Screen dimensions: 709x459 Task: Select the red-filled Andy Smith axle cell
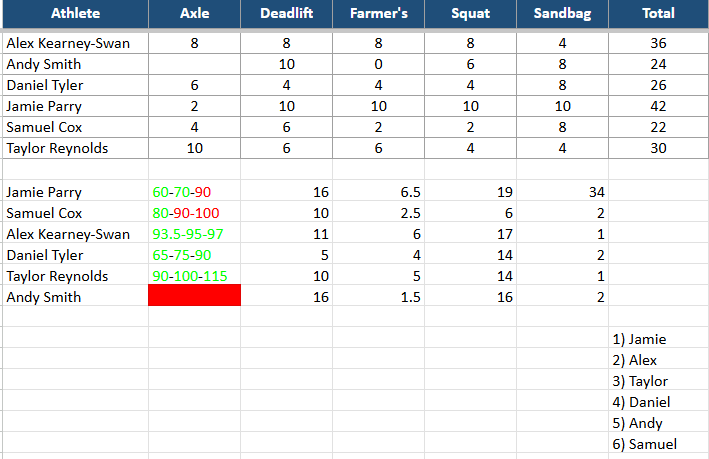point(194,297)
